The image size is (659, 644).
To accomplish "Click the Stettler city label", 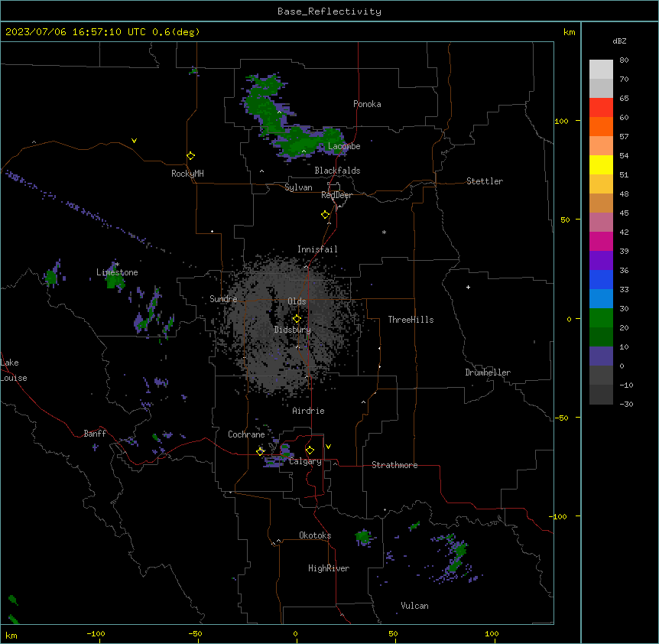I will point(485,181).
